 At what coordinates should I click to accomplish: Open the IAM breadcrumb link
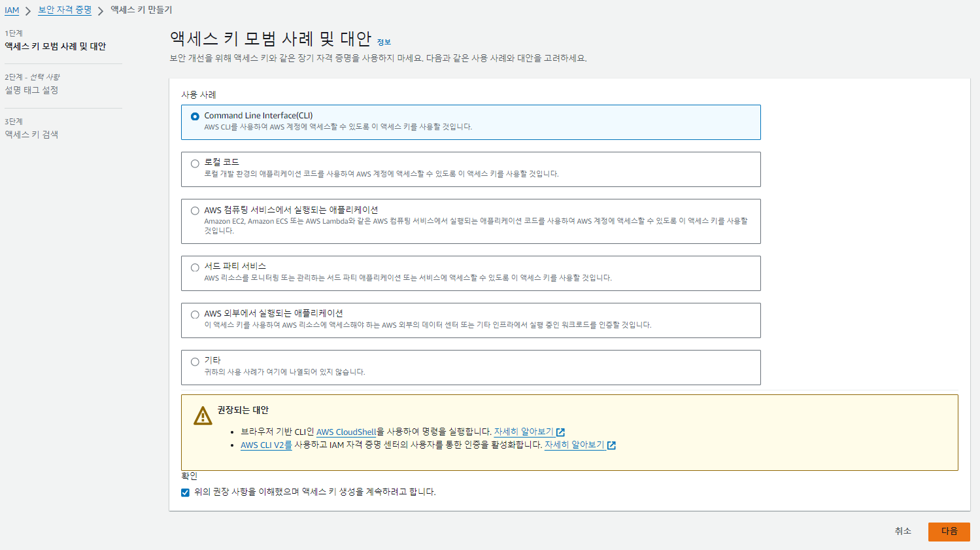(12, 10)
